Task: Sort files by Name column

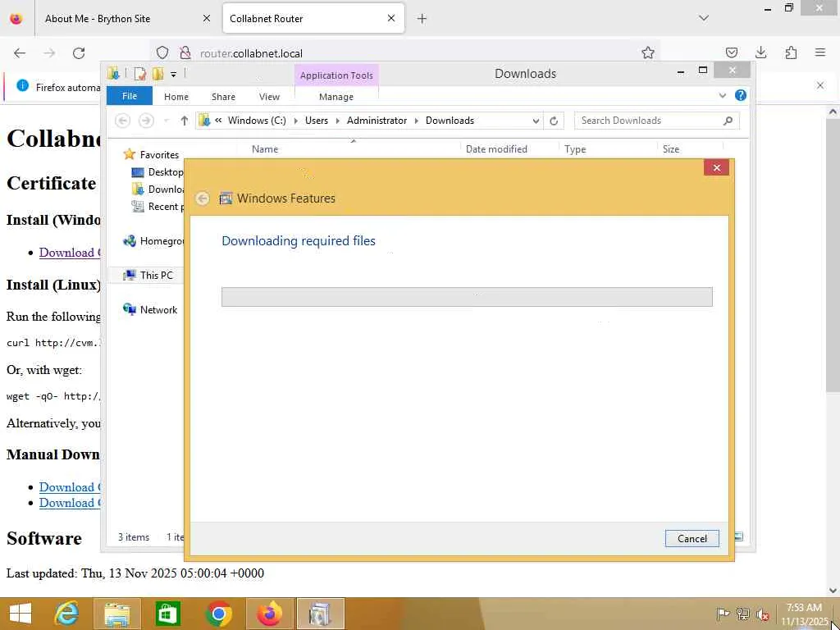Action: coord(265,149)
